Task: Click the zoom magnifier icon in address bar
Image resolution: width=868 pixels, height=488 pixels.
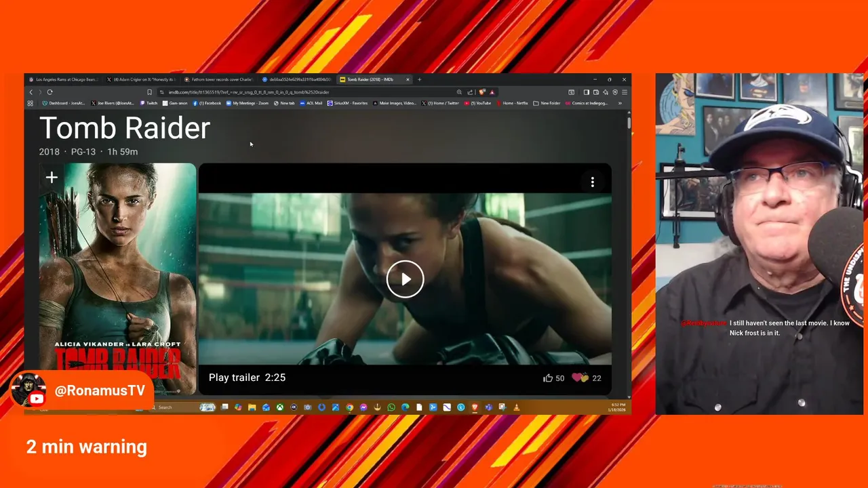Action: click(459, 92)
